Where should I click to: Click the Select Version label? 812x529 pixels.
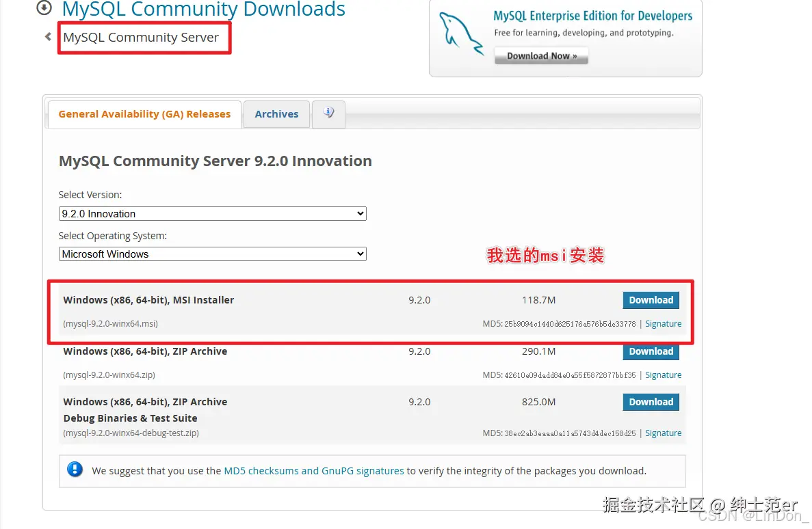click(90, 195)
